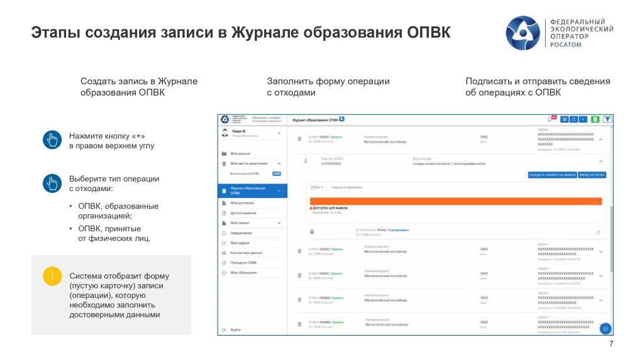The width and height of the screenshot is (644, 362).
Task: Click СОЗДАТЬ ЗАЯВКУ НА ВЫВОЗ button
Action: [x=552, y=175]
